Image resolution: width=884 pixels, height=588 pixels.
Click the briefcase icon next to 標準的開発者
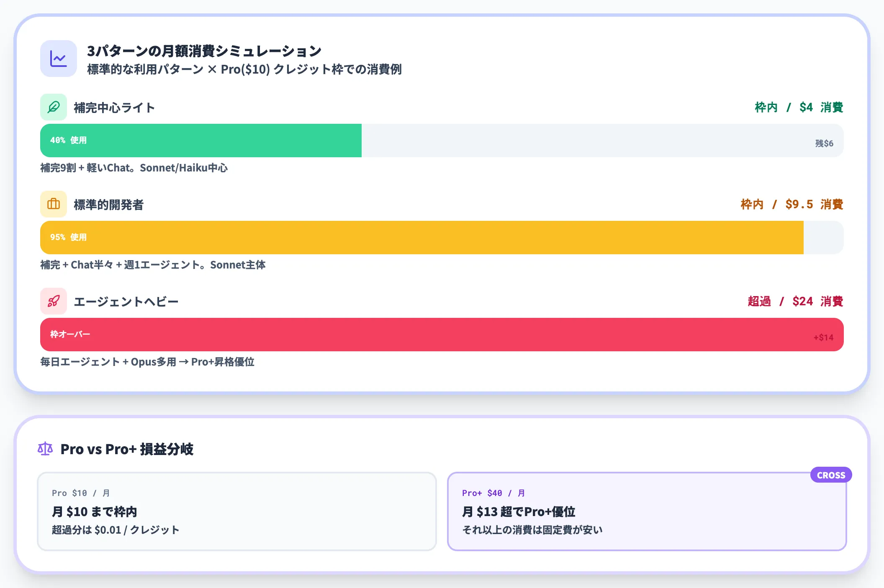coord(54,204)
